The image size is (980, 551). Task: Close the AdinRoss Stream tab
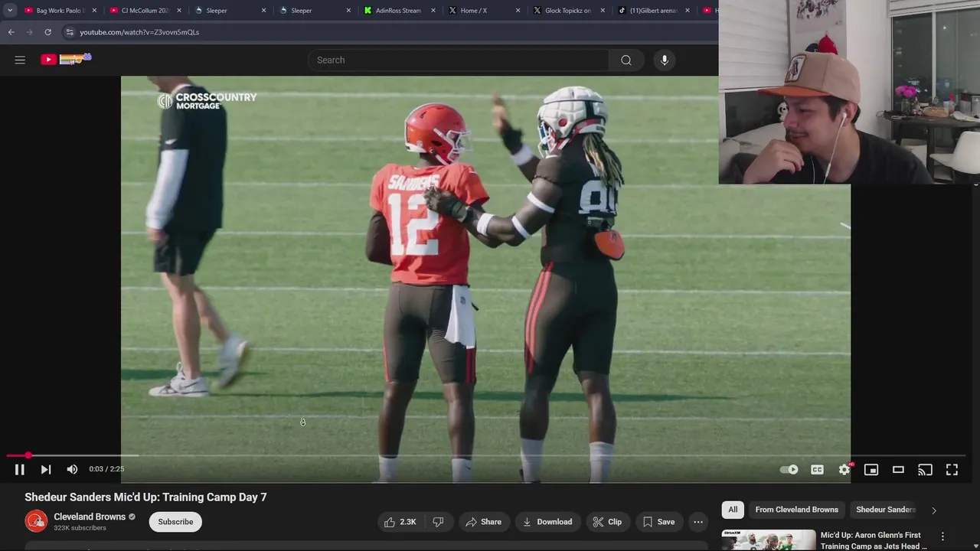433,11
